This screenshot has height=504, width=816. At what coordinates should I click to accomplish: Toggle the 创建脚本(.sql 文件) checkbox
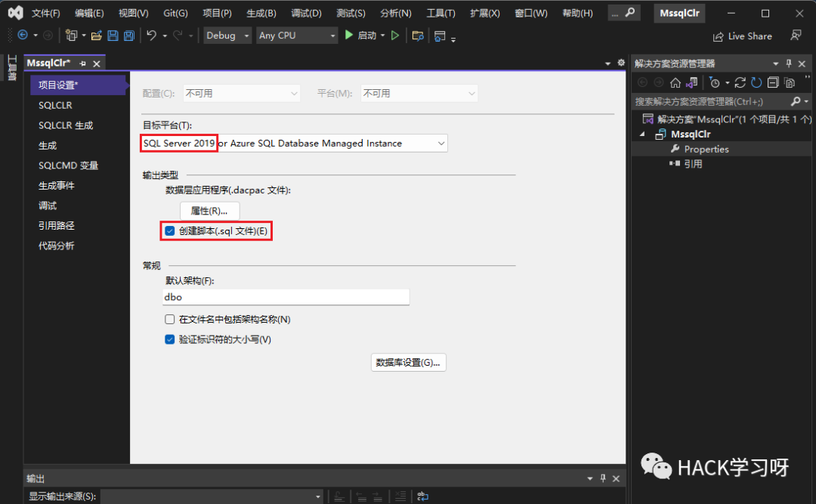coord(170,230)
